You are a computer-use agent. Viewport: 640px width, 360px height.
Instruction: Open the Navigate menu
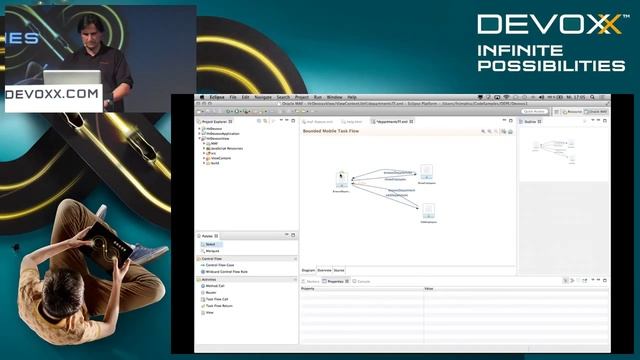263,98
